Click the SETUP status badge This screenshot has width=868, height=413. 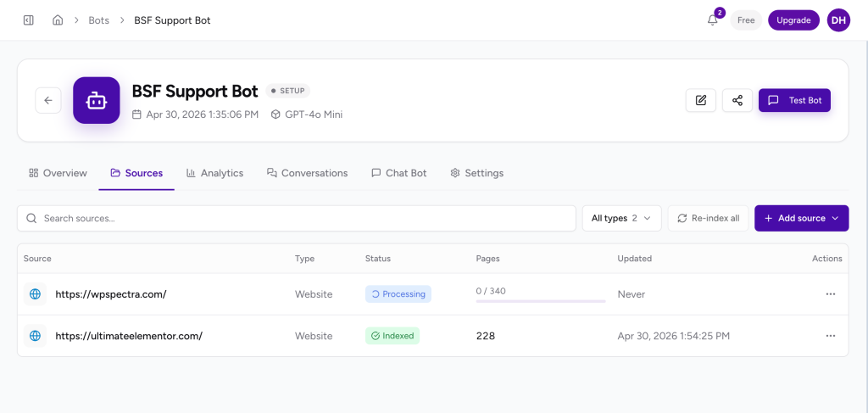pyautogui.click(x=288, y=91)
